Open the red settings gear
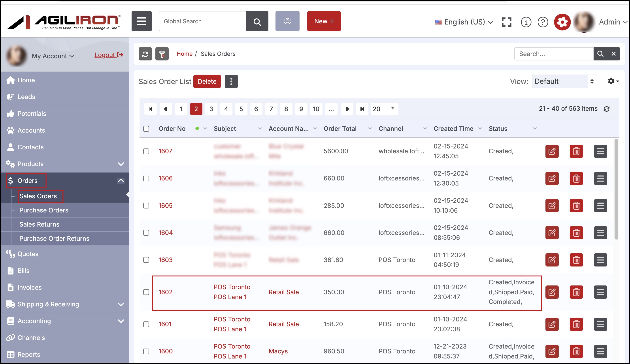This screenshot has height=364, width=630. tap(562, 22)
